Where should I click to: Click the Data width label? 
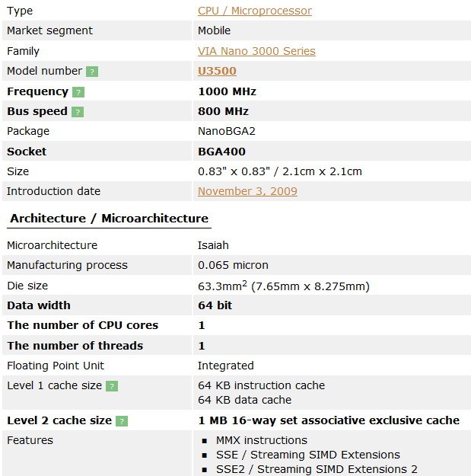pos(39,305)
